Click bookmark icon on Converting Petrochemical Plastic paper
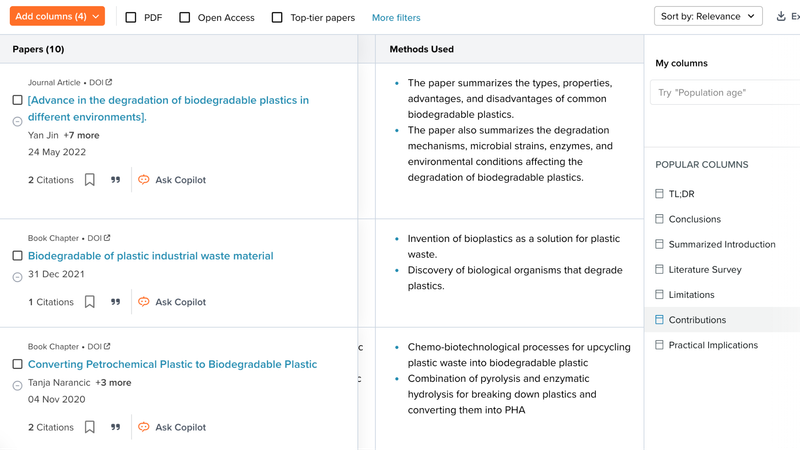800x450 pixels. [x=90, y=427]
